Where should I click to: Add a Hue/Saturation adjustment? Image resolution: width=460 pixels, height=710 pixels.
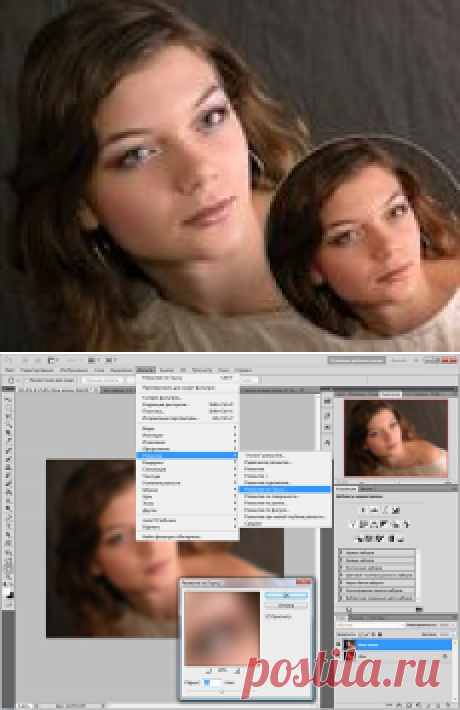tap(364, 524)
